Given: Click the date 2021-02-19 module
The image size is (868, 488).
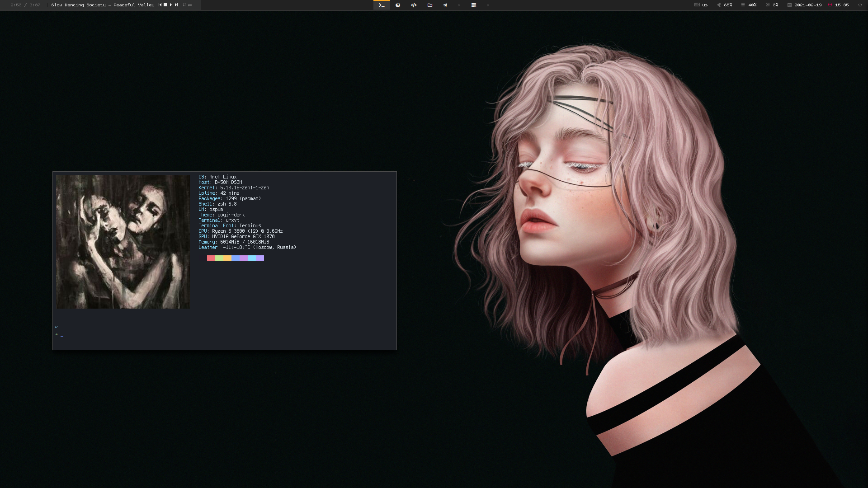Looking at the screenshot, I should (x=807, y=5).
